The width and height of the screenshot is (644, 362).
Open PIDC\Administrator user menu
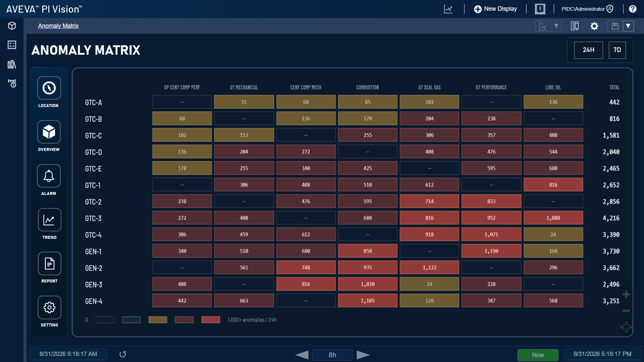587,9
